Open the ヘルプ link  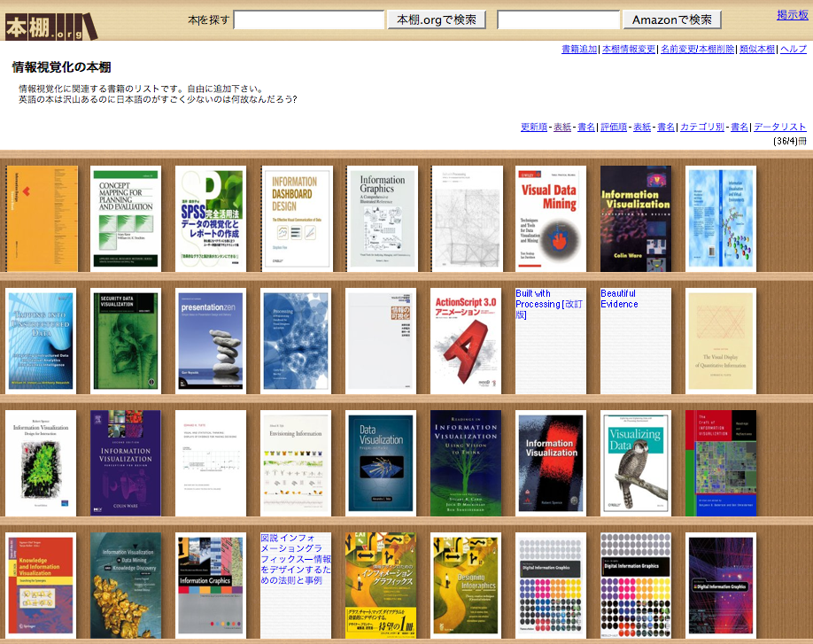[x=794, y=49]
